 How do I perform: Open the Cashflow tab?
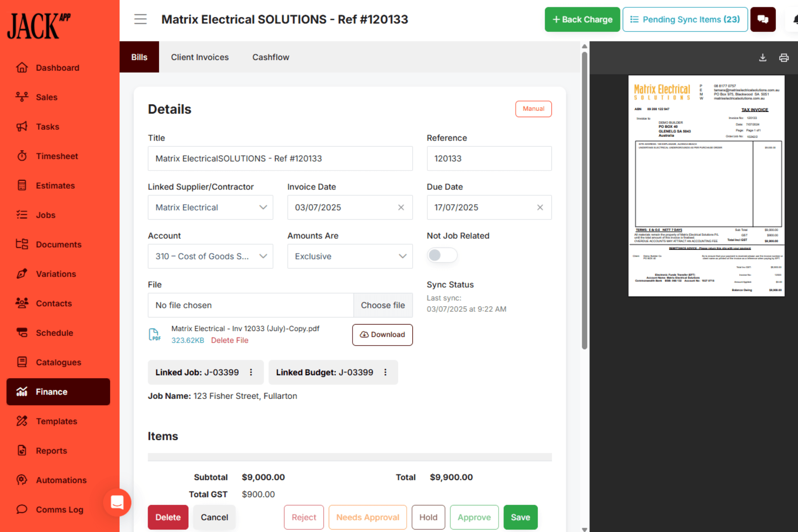(x=271, y=57)
